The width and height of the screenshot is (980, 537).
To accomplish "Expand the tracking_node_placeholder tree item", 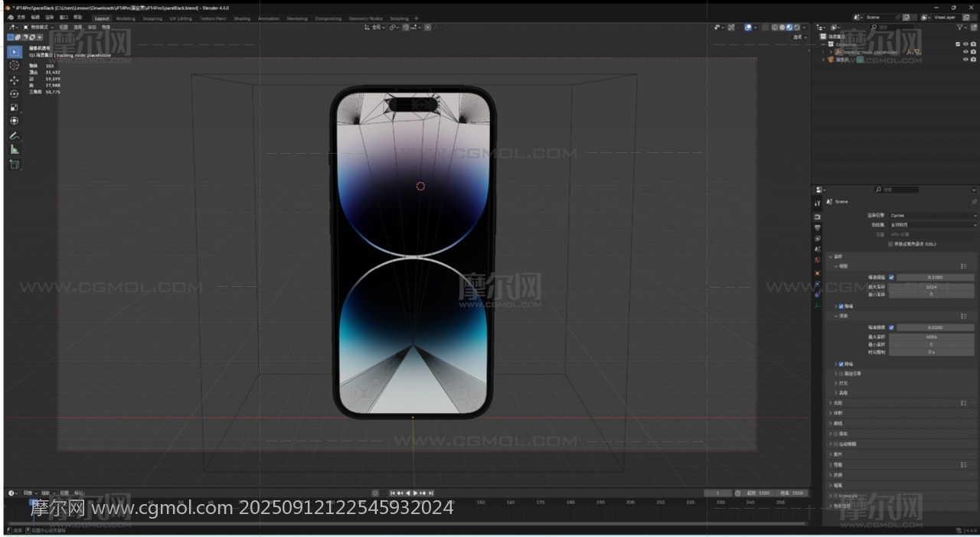I will [x=831, y=52].
